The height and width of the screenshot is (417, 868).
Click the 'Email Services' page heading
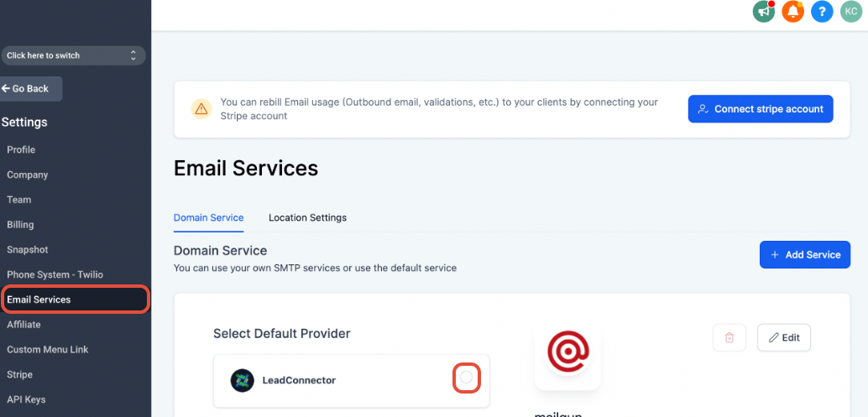tap(246, 168)
